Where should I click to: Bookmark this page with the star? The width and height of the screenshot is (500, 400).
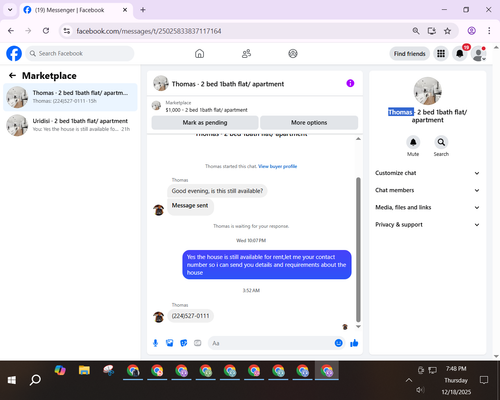point(447,31)
